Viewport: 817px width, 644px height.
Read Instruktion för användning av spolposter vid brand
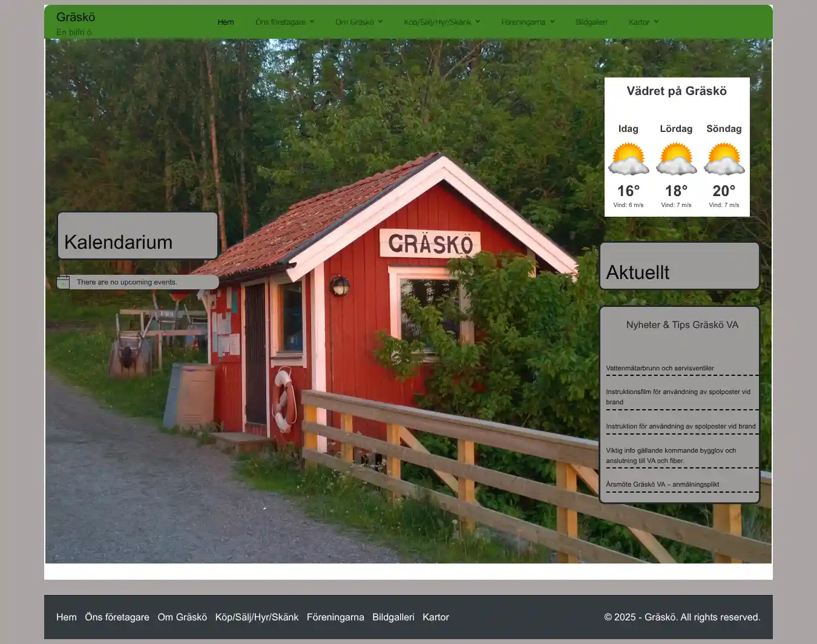pyautogui.click(x=680, y=426)
